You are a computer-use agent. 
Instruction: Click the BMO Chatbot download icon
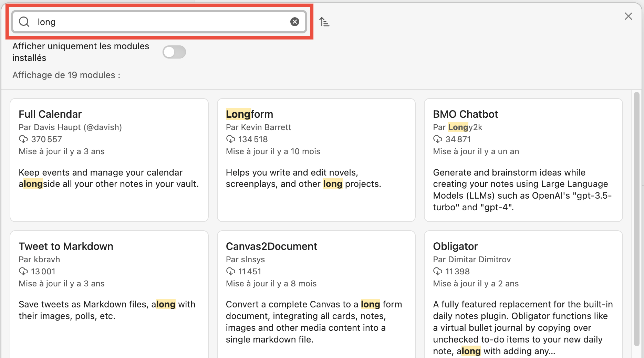point(438,139)
